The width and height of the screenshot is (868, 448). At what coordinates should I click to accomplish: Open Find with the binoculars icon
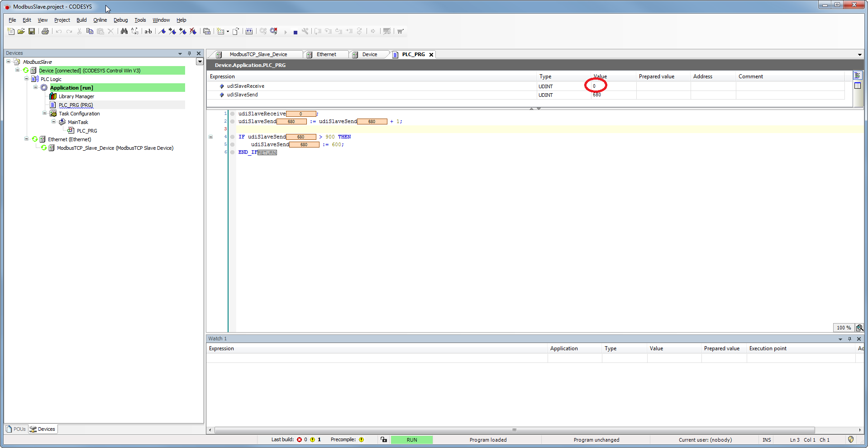[x=124, y=31]
